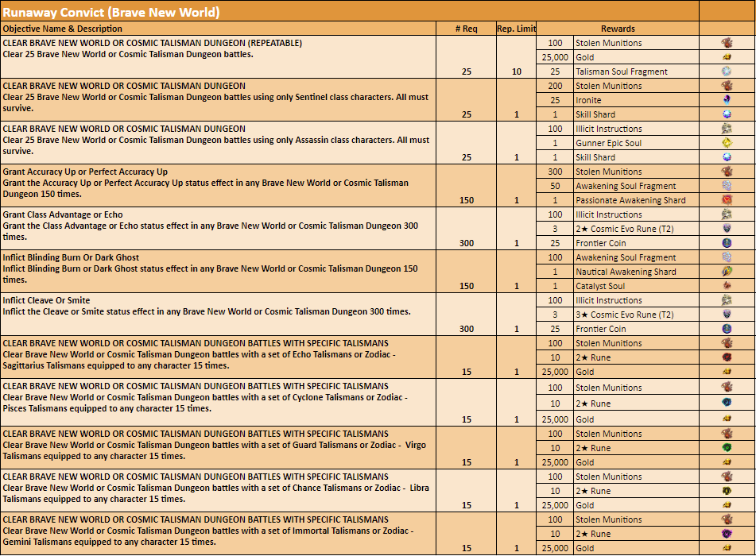Click the 'Objective Name & Description' column header
The width and height of the screenshot is (756, 556).
pyautogui.click(x=63, y=29)
